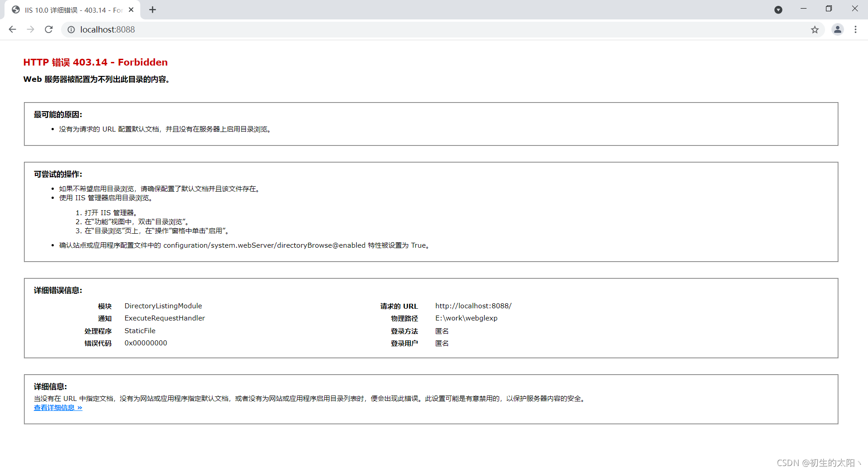
Task: Restore down the browser window
Action: (829, 9)
